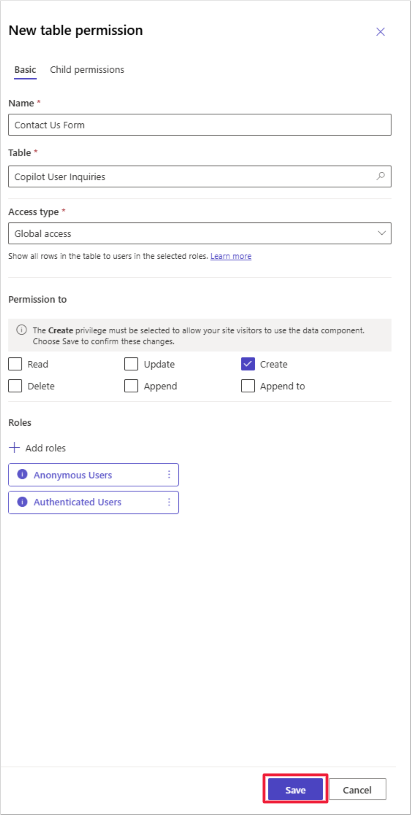Click info icon in Create privilege notice

21,330
